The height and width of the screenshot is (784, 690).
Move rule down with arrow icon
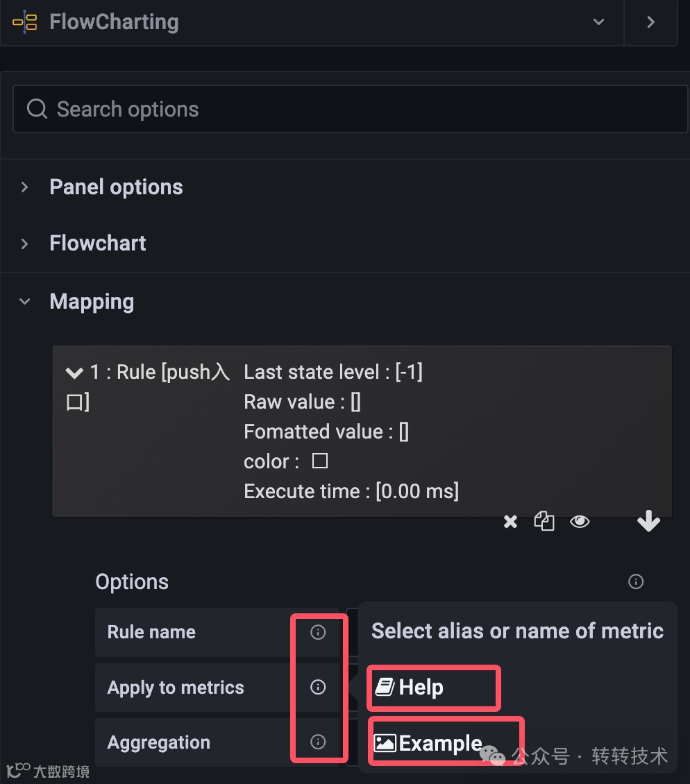(x=648, y=521)
